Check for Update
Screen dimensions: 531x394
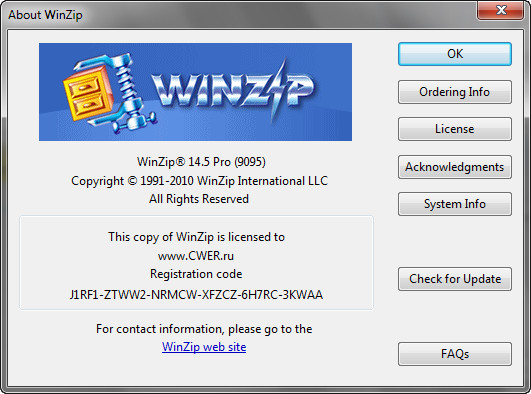[455, 279]
